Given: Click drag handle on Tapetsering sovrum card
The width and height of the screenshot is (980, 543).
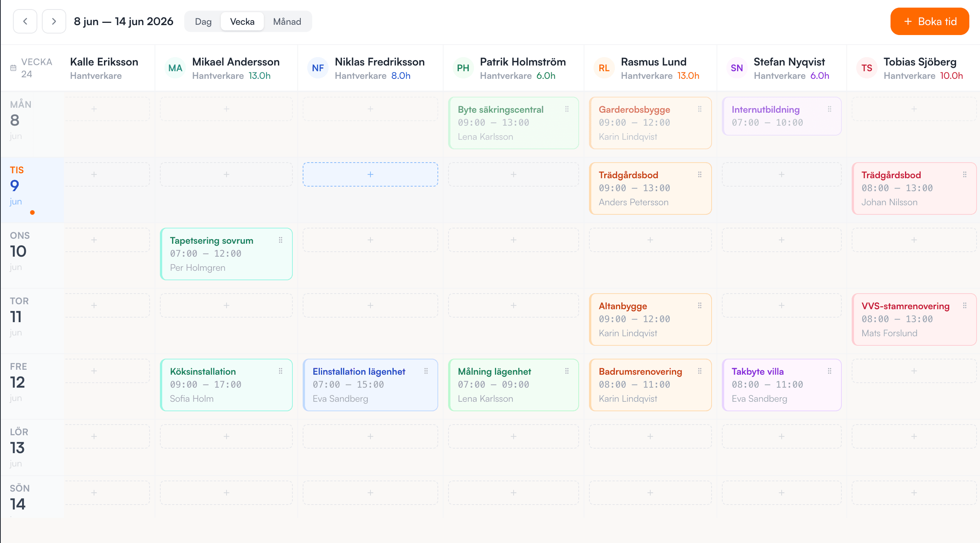Looking at the screenshot, I should [x=281, y=240].
